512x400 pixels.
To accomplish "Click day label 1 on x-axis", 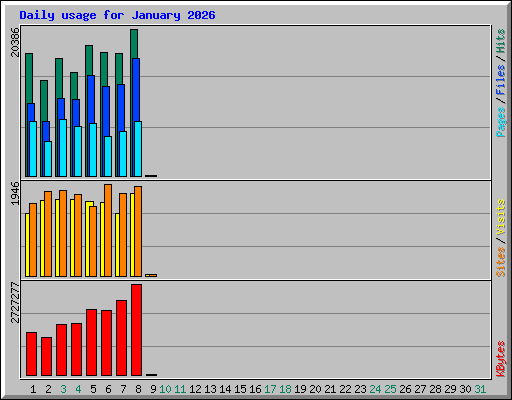I will click(x=33, y=389).
